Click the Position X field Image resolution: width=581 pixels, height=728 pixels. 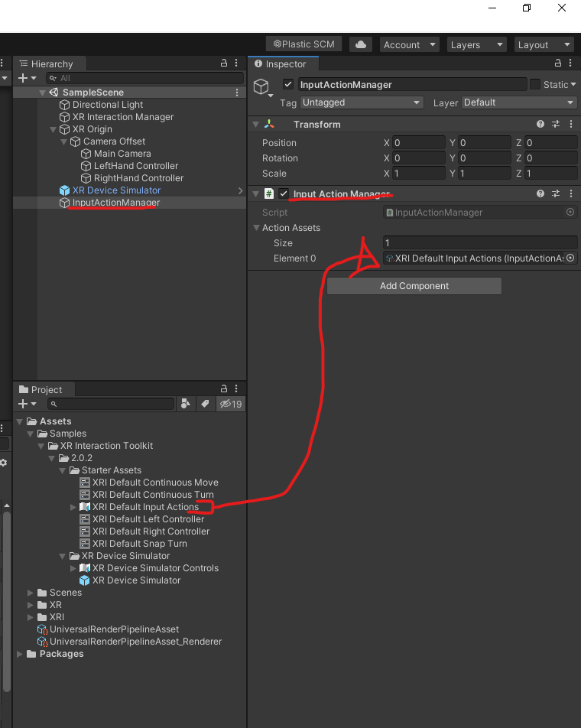coord(419,143)
